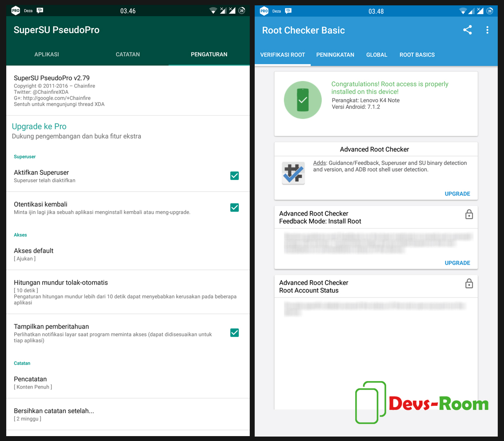504x441 pixels.
Task: Tap the Root Account Status heading
Action: point(309,291)
